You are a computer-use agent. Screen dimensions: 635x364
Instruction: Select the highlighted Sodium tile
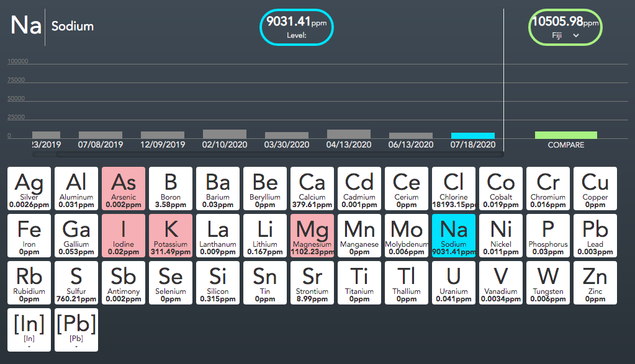click(x=454, y=235)
